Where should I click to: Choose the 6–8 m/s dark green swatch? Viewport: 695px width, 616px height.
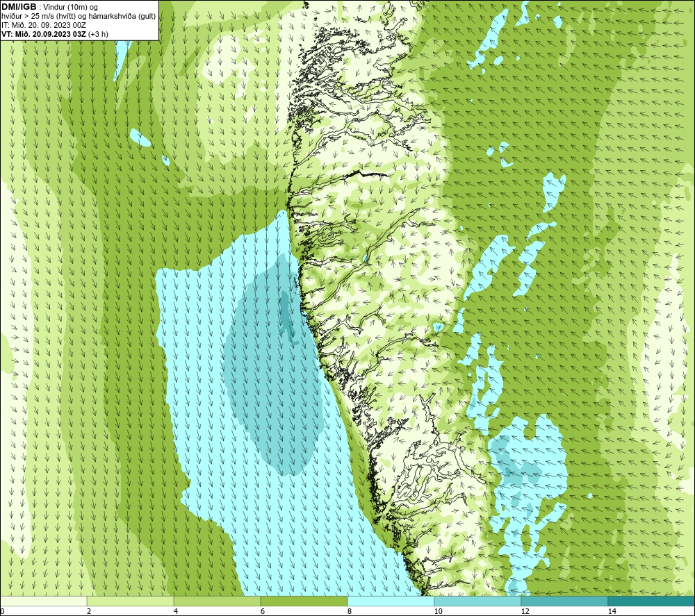click(x=304, y=601)
